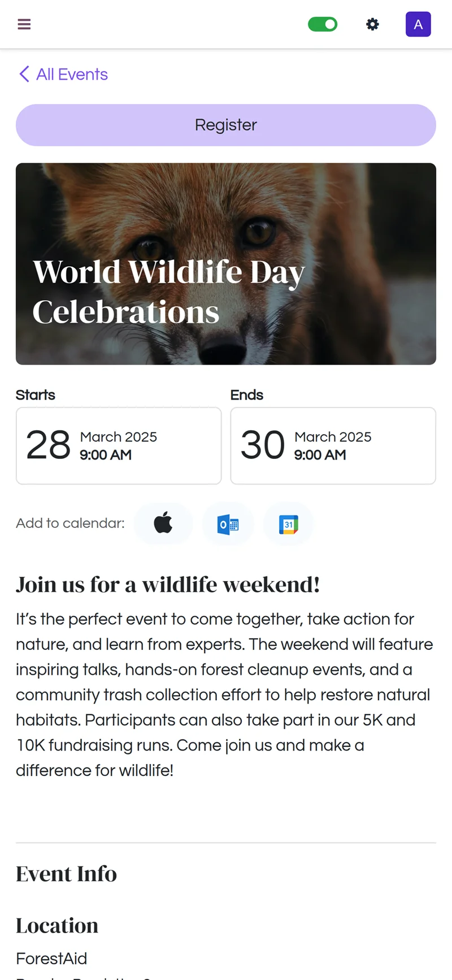Click the event description paragraph
The image size is (452, 980).
225,695
